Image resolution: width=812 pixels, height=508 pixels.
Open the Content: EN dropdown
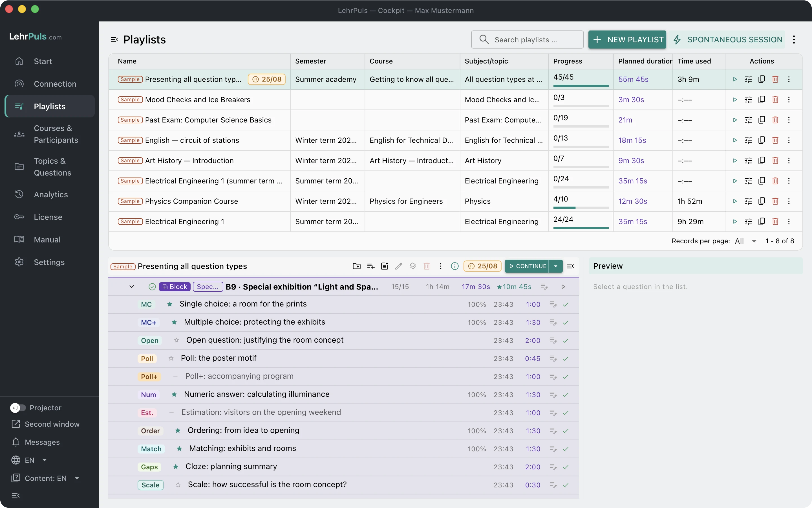(46, 478)
